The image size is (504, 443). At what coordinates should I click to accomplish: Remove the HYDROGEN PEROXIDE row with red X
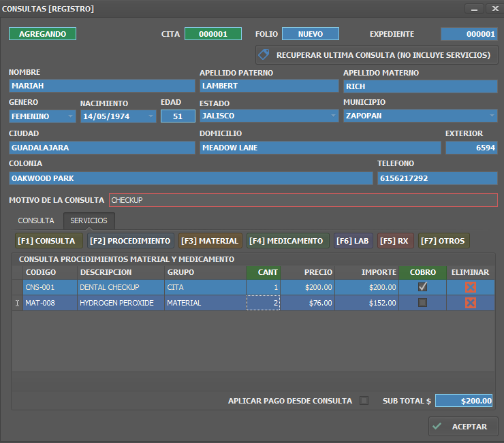point(470,303)
